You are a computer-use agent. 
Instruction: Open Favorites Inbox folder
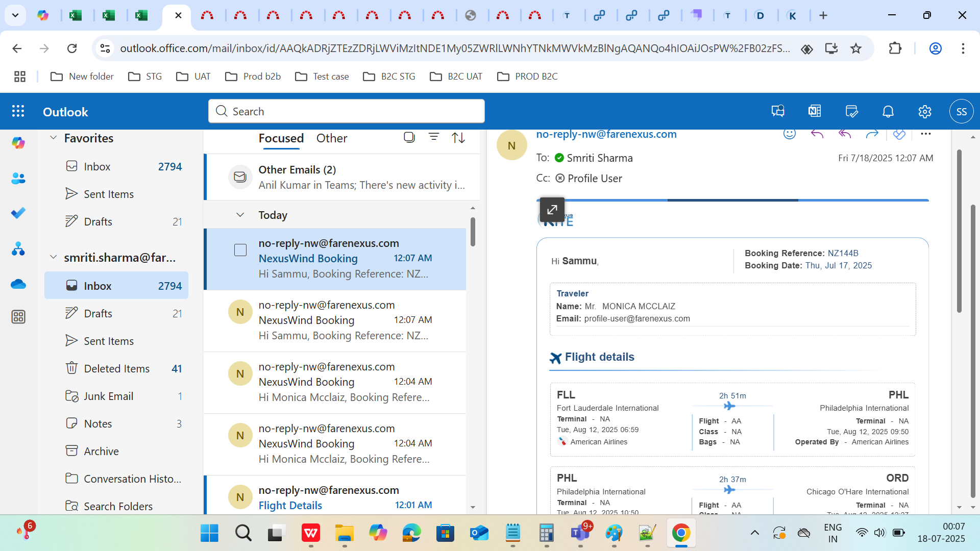(x=116, y=166)
